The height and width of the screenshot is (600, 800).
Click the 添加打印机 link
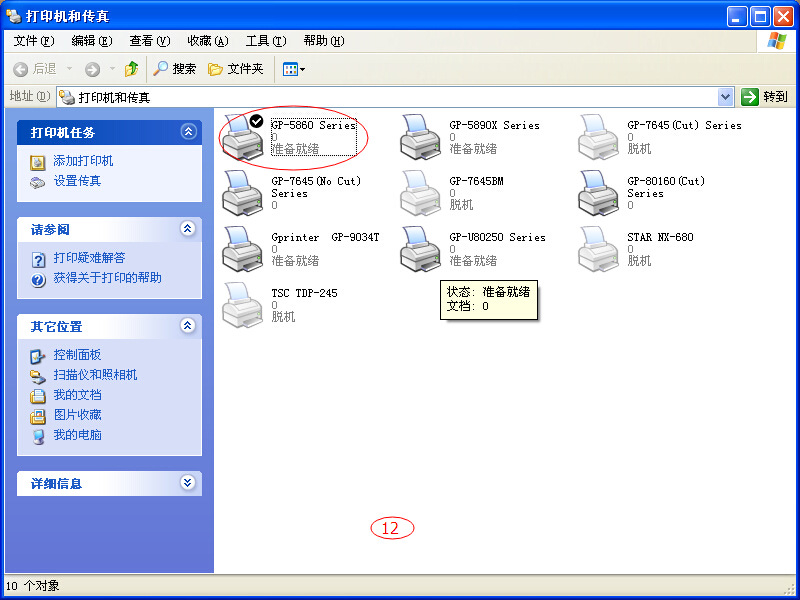point(83,161)
